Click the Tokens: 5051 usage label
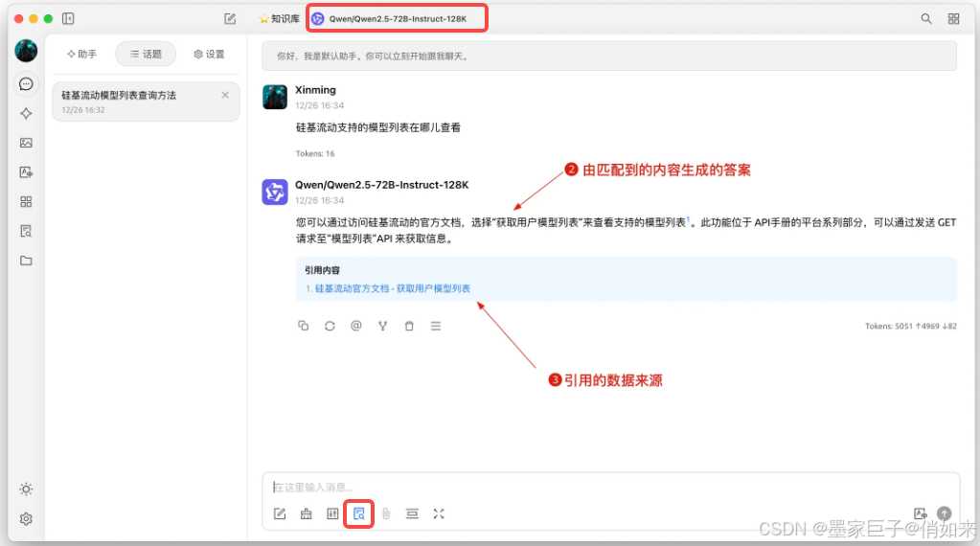 (911, 326)
